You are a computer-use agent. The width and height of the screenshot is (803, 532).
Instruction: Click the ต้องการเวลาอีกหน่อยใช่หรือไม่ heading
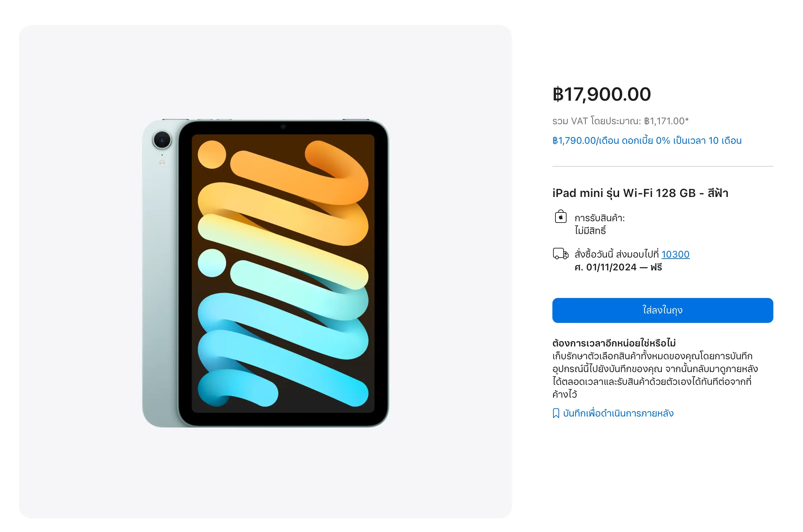click(614, 343)
